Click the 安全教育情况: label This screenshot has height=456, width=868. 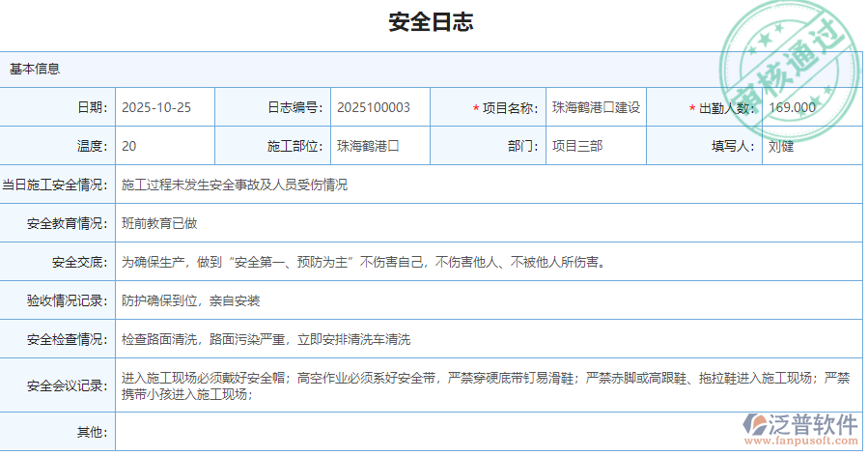coord(68,223)
